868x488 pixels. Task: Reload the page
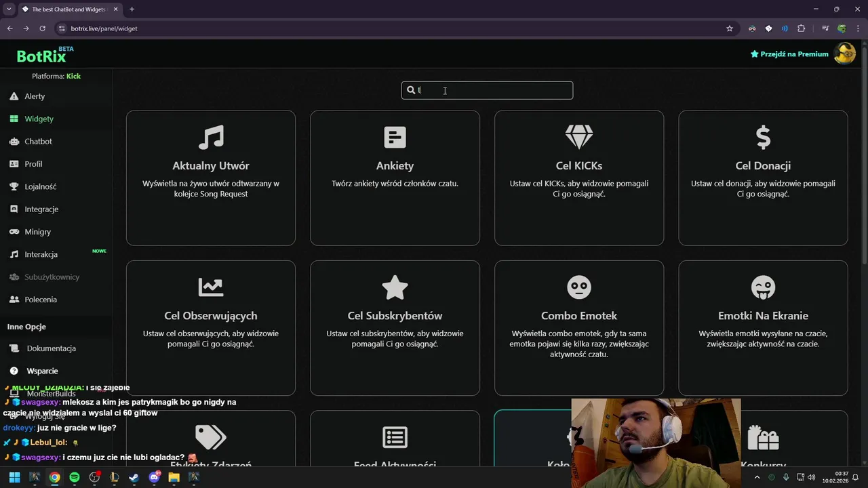click(x=42, y=28)
